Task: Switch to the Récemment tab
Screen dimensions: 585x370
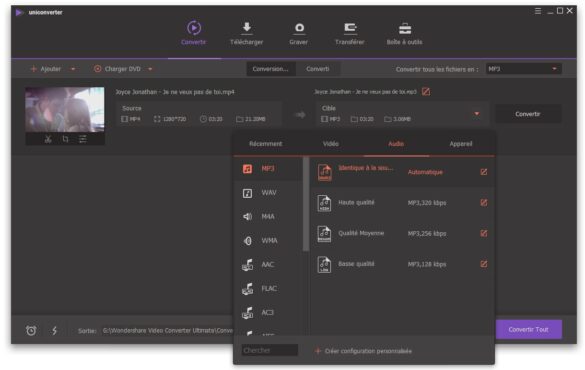Action: [x=266, y=144]
